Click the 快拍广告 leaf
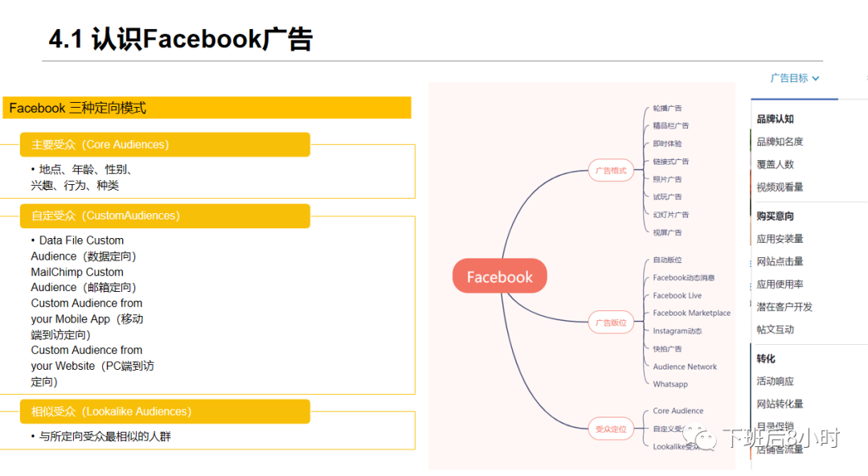The height and width of the screenshot is (476, 868). pos(667,349)
